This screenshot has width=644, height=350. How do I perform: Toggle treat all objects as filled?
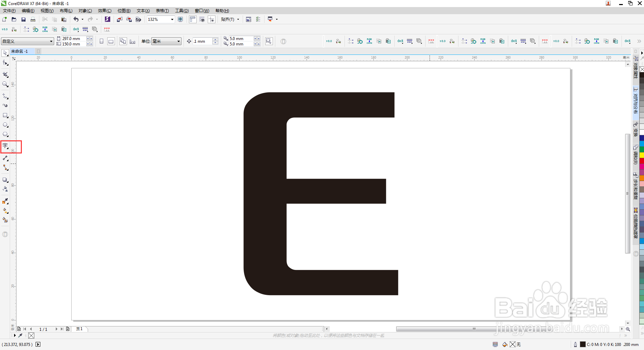click(269, 41)
